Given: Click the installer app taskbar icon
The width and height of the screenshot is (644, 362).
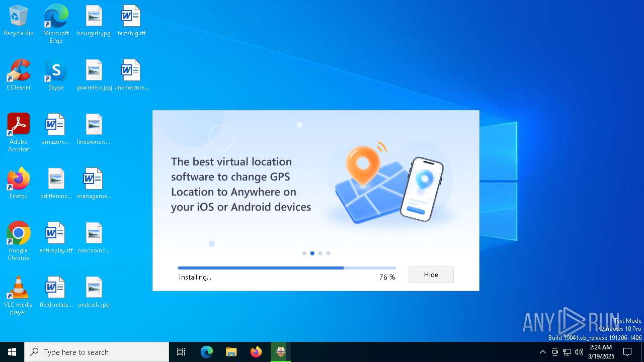Looking at the screenshot, I should (281, 352).
